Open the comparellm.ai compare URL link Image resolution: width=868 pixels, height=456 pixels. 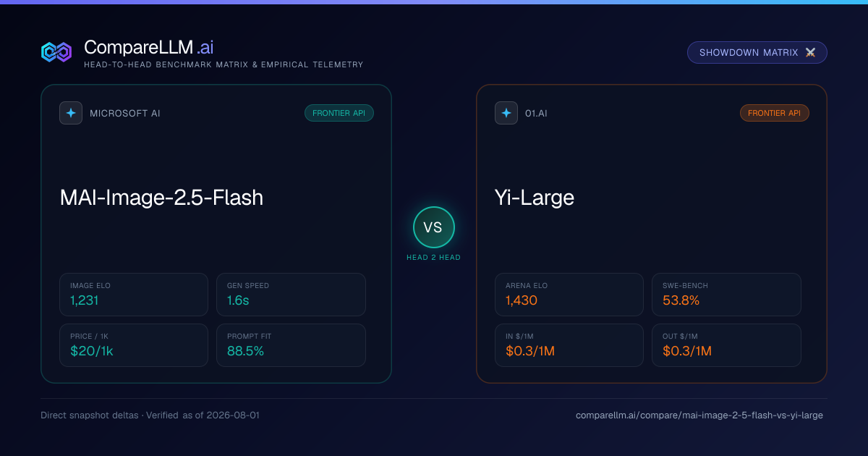[699, 415]
